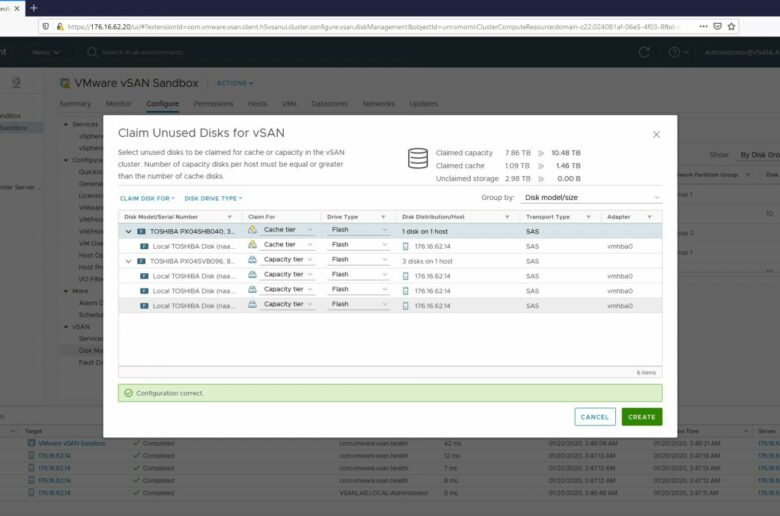This screenshot has width=780, height=516.
Task: Click the refresh icon in top bar
Action: coord(644,52)
